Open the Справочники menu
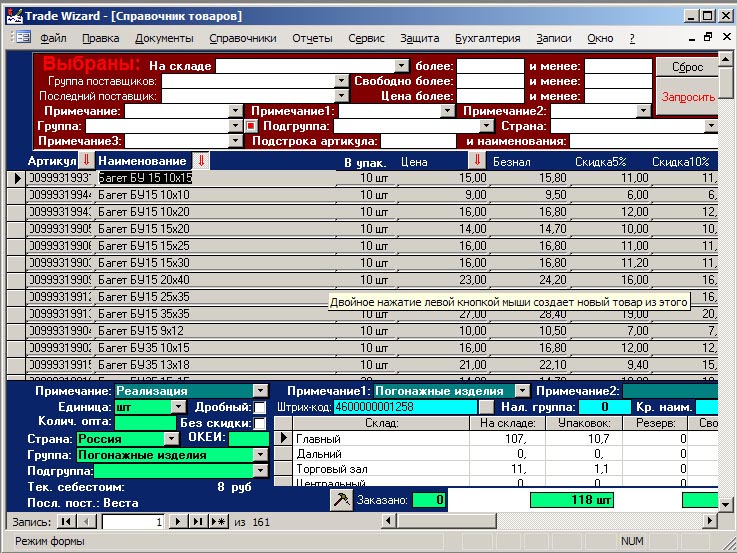This screenshot has width=737, height=553. pyautogui.click(x=243, y=38)
